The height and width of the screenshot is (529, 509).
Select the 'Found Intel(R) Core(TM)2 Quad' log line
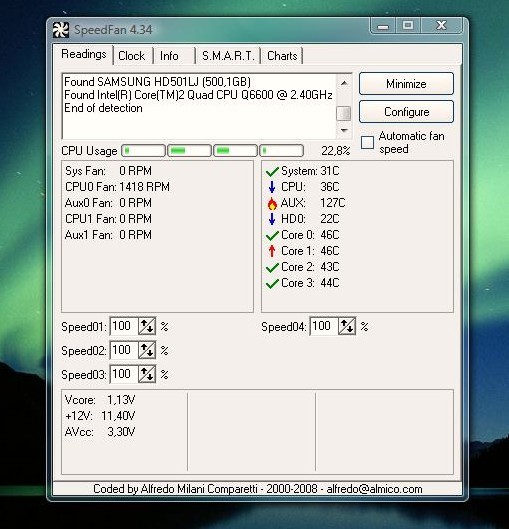(198, 95)
